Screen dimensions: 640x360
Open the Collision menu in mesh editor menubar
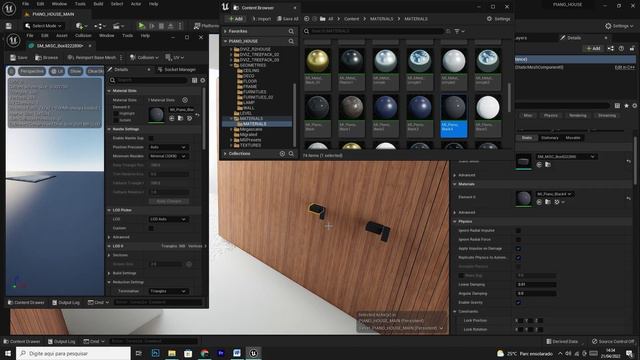coord(83,36)
